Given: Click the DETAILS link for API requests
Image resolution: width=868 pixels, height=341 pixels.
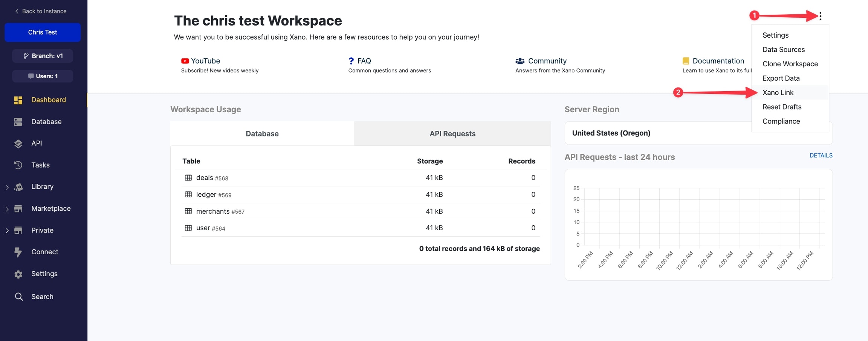Looking at the screenshot, I should [821, 155].
